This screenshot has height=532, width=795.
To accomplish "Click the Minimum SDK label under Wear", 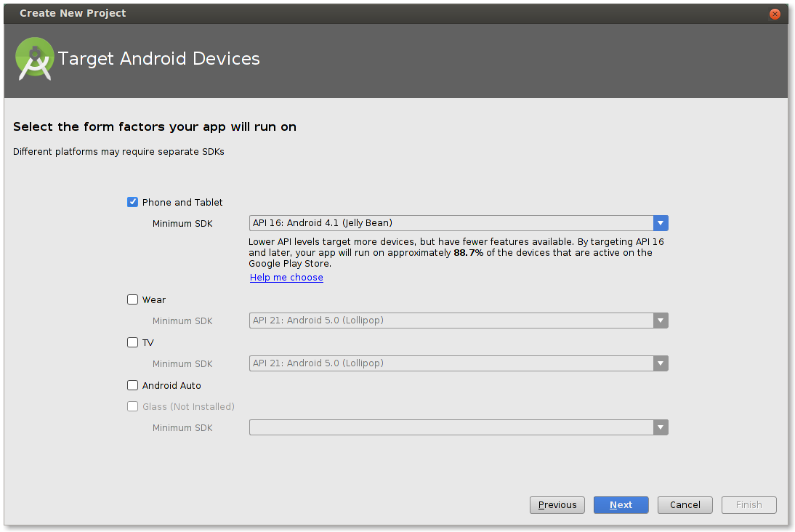I will coord(182,321).
